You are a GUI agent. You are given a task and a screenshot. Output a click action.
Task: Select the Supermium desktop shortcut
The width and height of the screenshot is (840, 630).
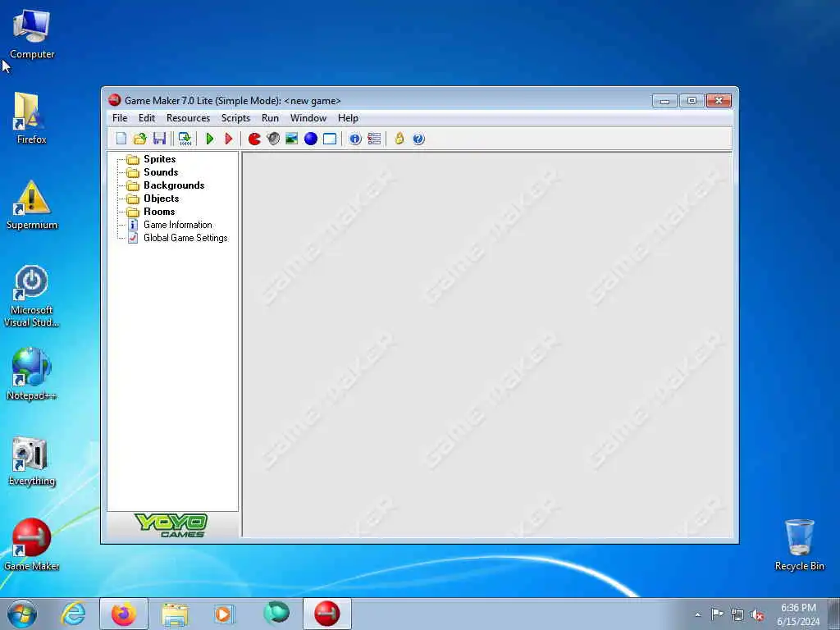click(32, 204)
